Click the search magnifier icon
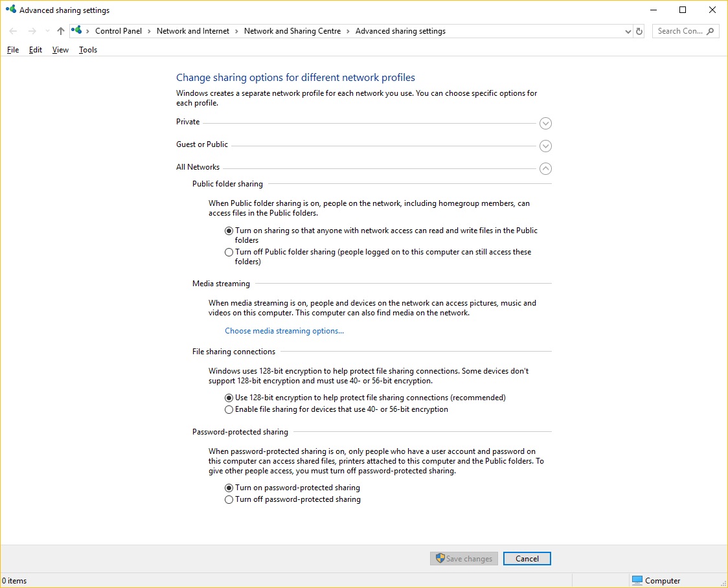 (x=711, y=31)
